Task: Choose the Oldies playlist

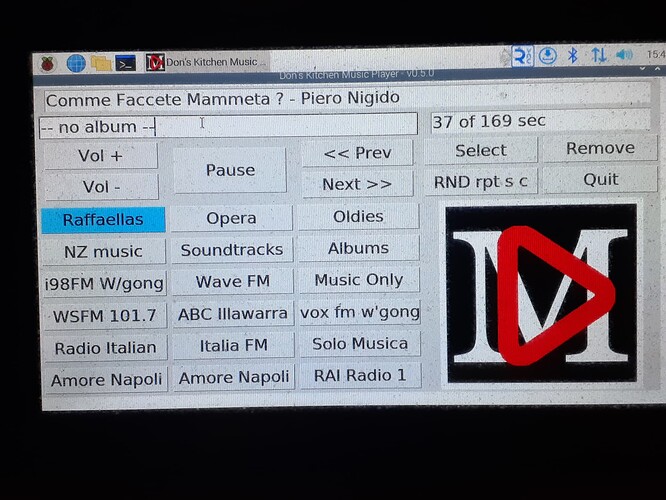Action: tap(358, 217)
